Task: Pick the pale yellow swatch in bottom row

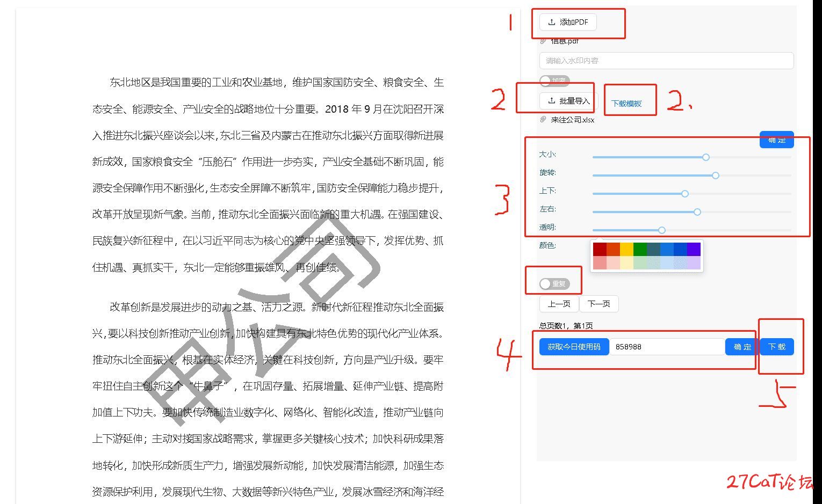Action: click(x=626, y=262)
